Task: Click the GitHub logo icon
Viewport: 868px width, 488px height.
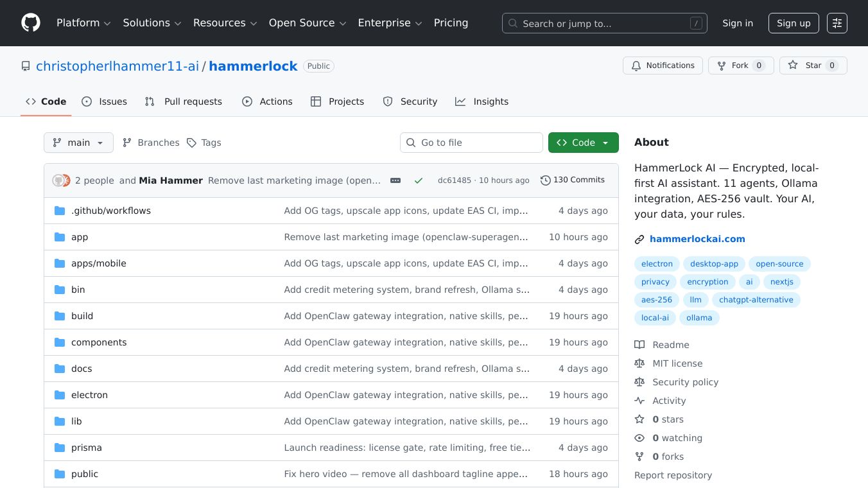Action: tap(31, 23)
